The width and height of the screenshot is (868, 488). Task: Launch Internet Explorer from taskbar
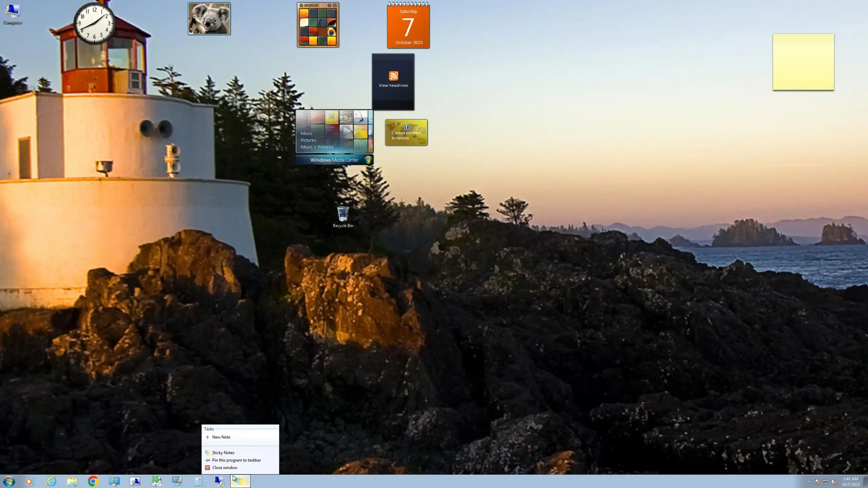pyautogui.click(x=51, y=481)
